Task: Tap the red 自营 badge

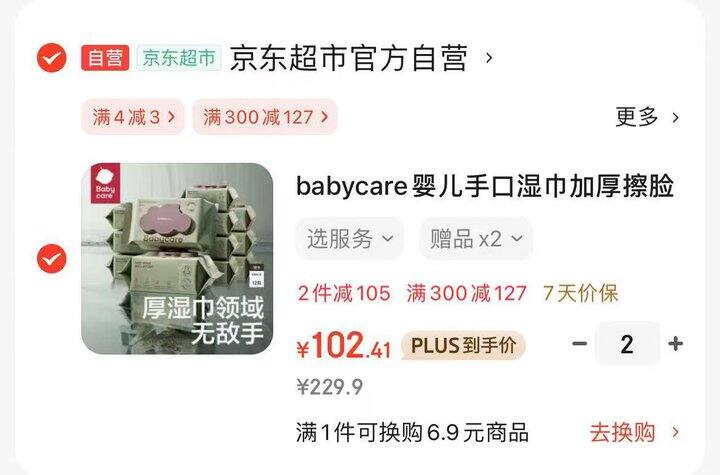Action: (x=105, y=58)
